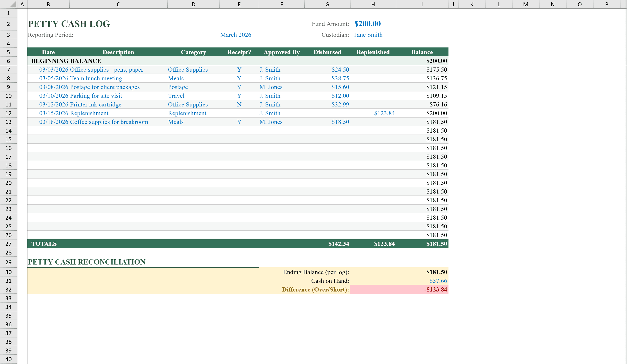Viewport: 627px width, 364px height.
Task: Click the Disbursed column header cell
Action: [327, 52]
